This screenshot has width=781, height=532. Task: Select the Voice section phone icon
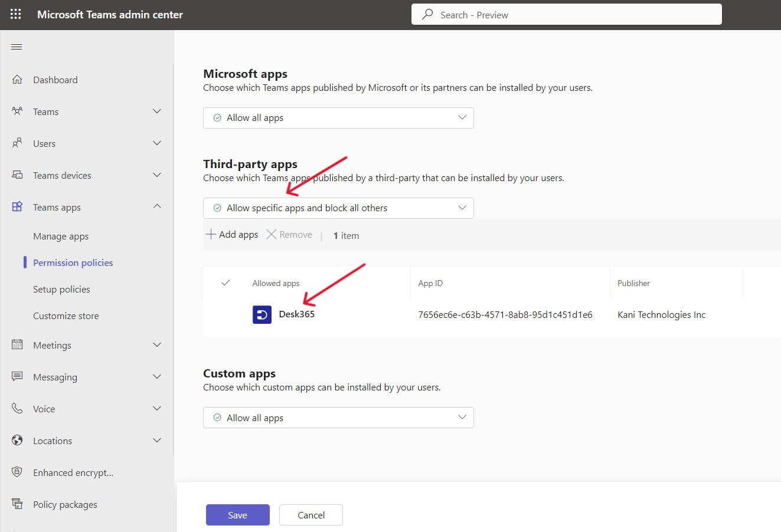click(17, 408)
